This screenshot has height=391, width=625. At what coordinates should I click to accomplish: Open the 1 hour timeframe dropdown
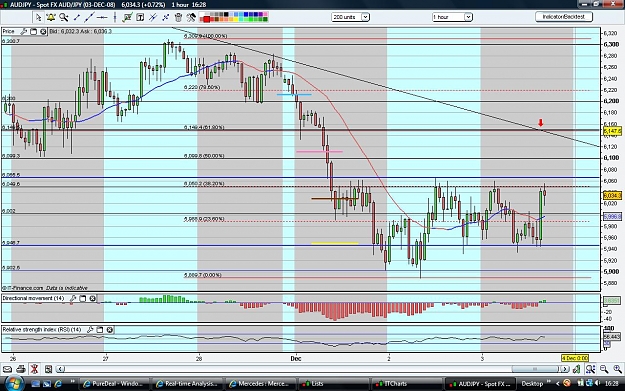tap(452, 17)
